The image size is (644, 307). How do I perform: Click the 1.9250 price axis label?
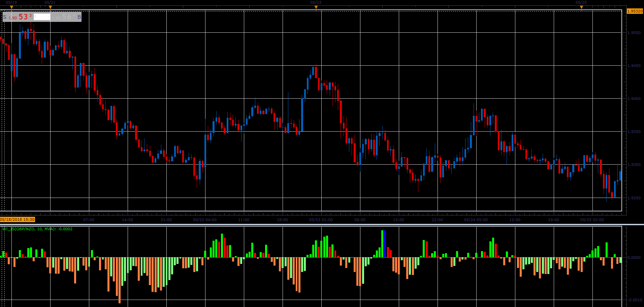point(634,198)
